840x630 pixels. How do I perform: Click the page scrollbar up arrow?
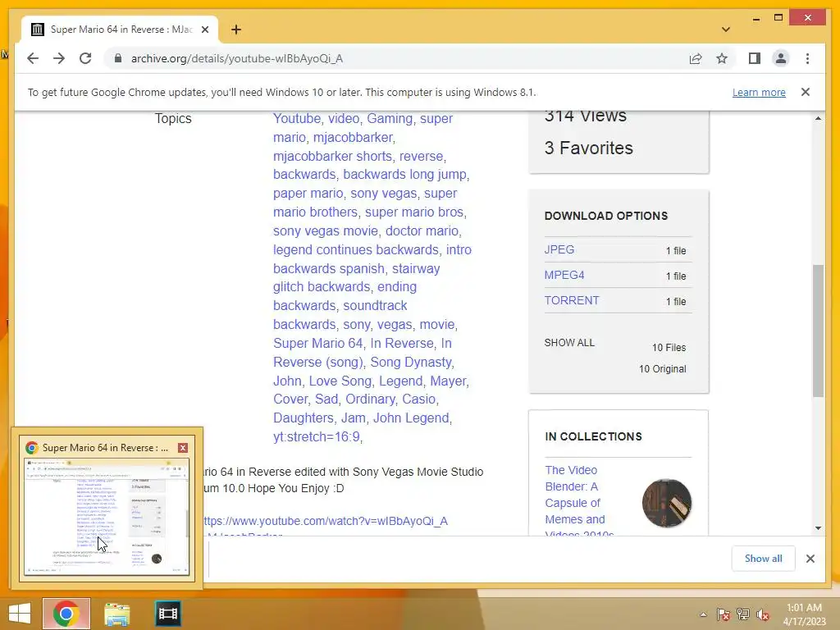(818, 118)
